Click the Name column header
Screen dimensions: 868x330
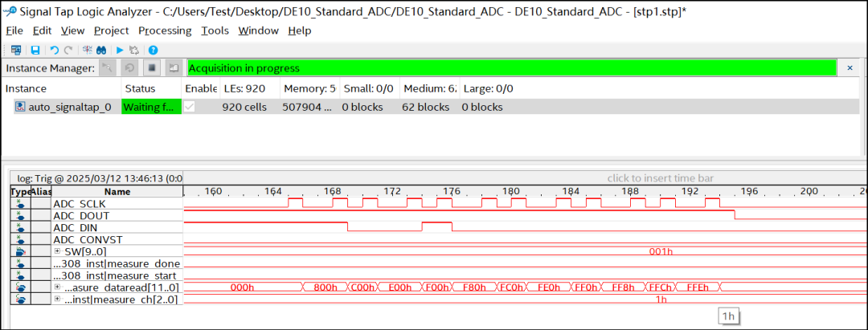coord(117,192)
